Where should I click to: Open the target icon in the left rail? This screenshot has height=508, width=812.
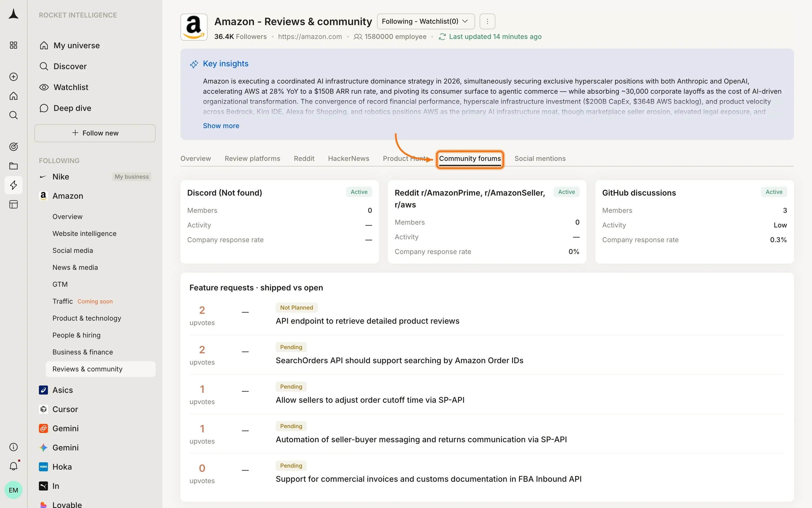pyautogui.click(x=14, y=147)
